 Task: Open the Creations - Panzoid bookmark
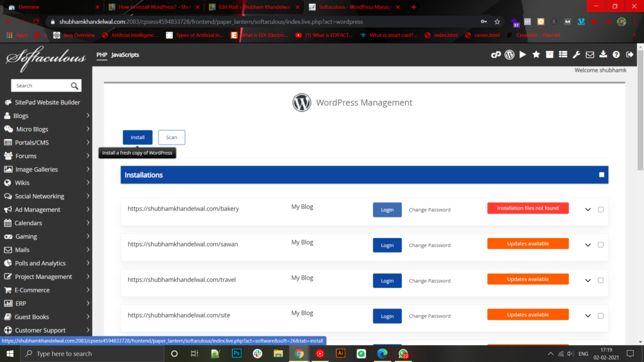point(533,35)
